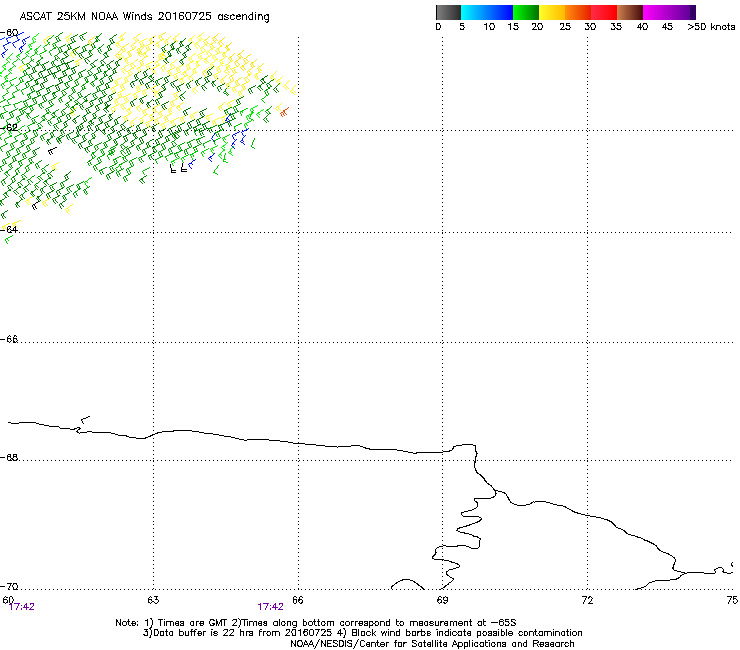
Task: Click the lone red-orange wind barb near 62S
Action: [x=284, y=112]
